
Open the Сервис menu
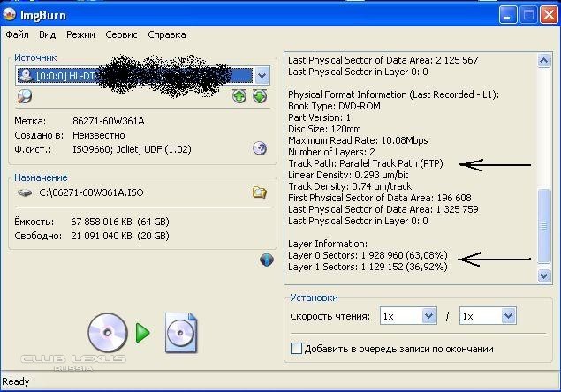[x=120, y=34]
